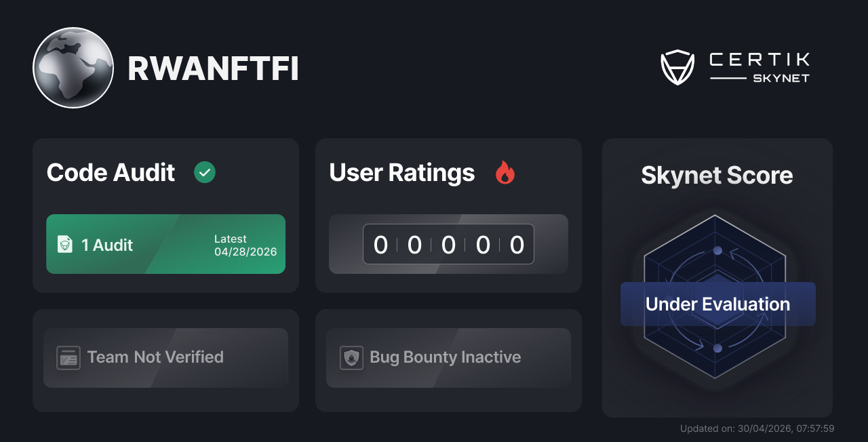Click the User Ratings heading

[401, 173]
